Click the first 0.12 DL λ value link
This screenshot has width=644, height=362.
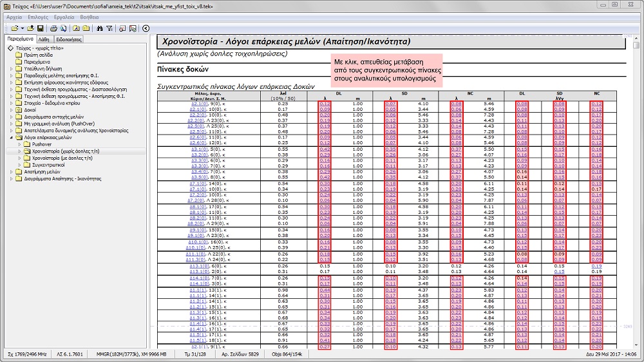click(x=325, y=103)
